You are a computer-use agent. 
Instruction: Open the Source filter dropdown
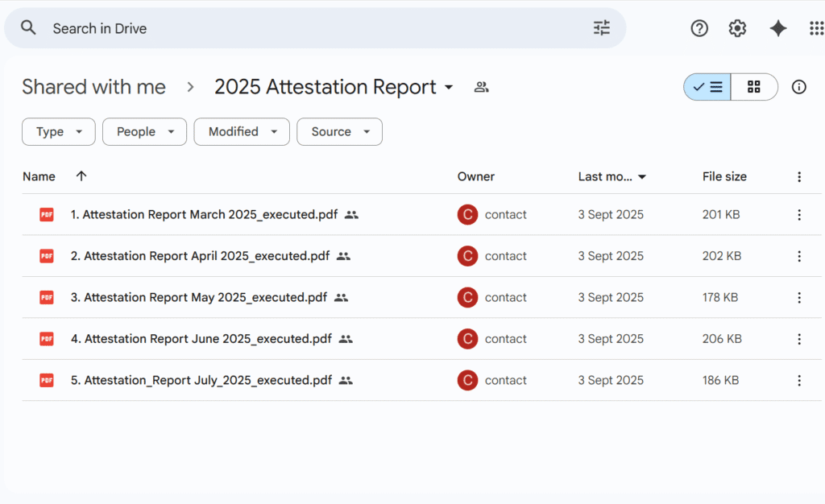[x=339, y=132]
